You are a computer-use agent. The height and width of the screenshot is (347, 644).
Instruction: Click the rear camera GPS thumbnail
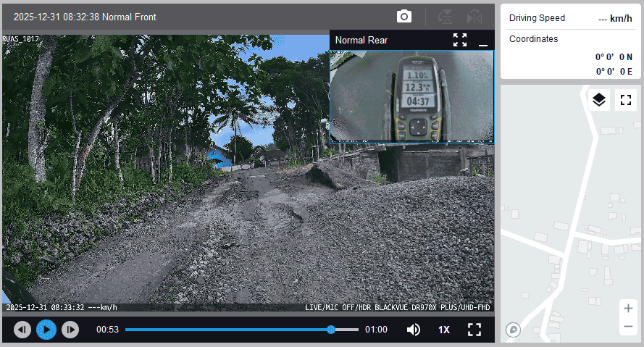click(411, 96)
